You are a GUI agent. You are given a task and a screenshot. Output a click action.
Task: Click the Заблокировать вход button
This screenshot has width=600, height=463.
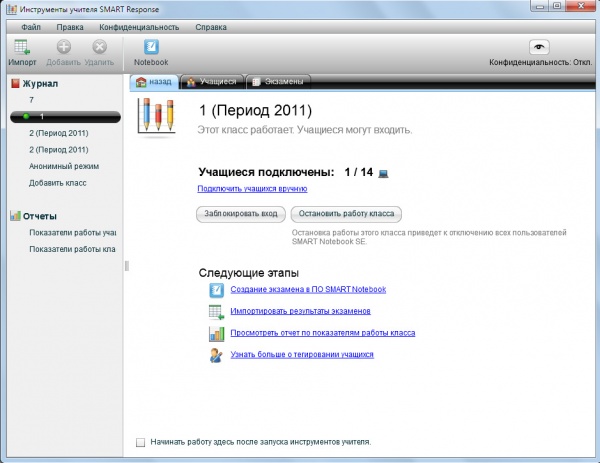point(241,214)
